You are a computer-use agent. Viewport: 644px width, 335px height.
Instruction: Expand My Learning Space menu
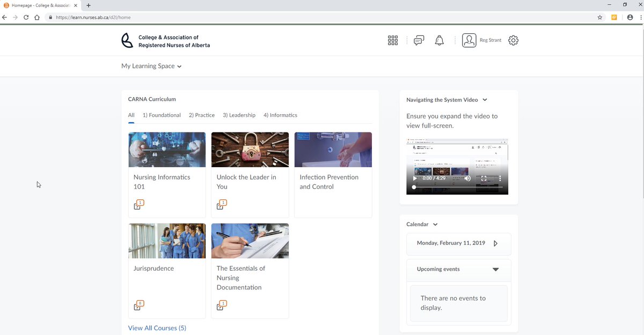[x=151, y=66]
